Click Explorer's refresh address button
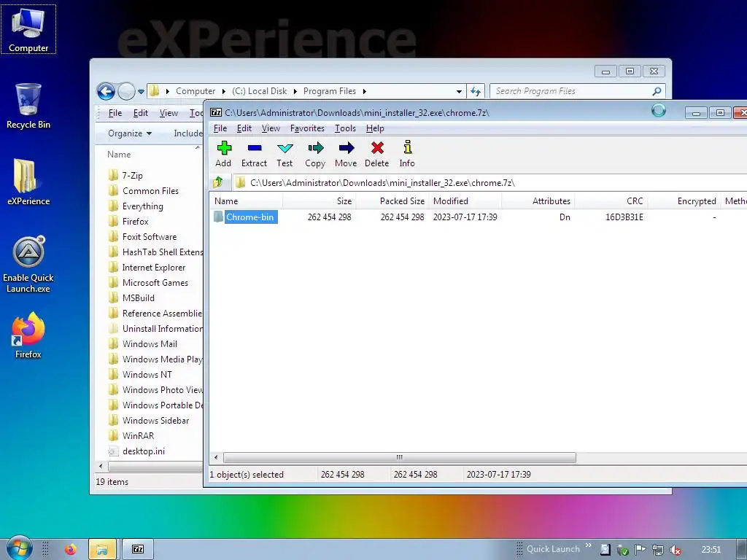Viewport: 747px width, 560px height. click(x=476, y=91)
